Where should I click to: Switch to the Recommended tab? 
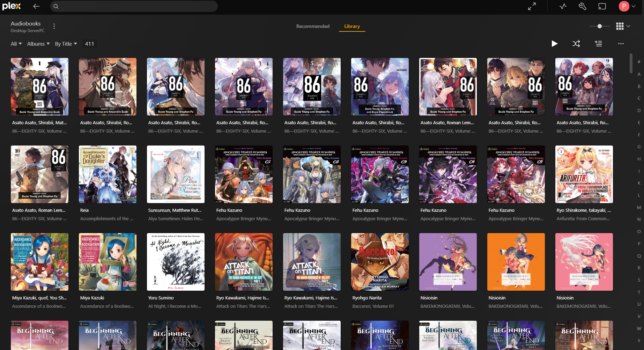click(x=313, y=26)
